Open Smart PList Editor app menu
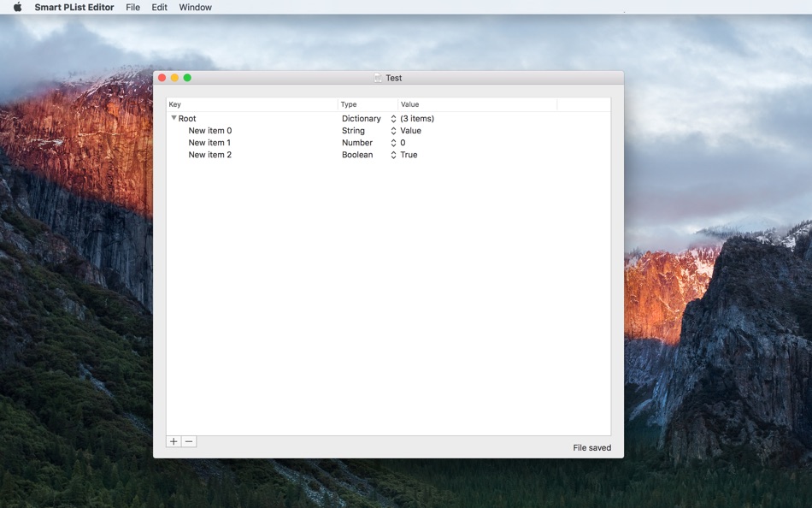Screen dimensions: 812x508 (74, 7)
